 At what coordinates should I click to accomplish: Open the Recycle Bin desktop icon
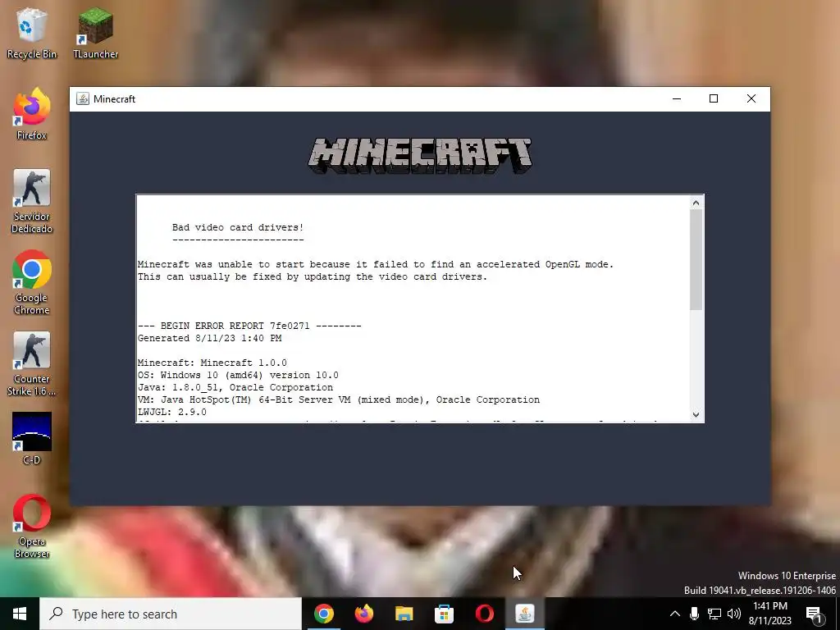click(x=32, y=33)
